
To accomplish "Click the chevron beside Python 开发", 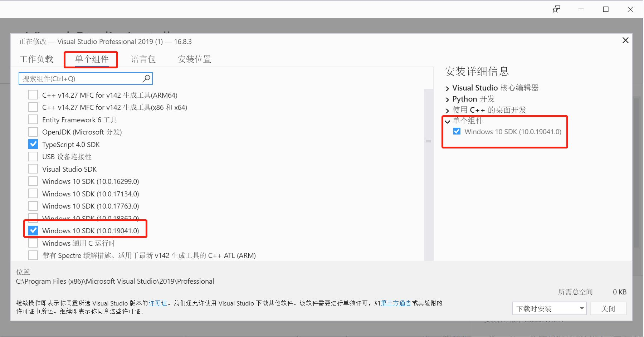I will click(x=447, y=99).
